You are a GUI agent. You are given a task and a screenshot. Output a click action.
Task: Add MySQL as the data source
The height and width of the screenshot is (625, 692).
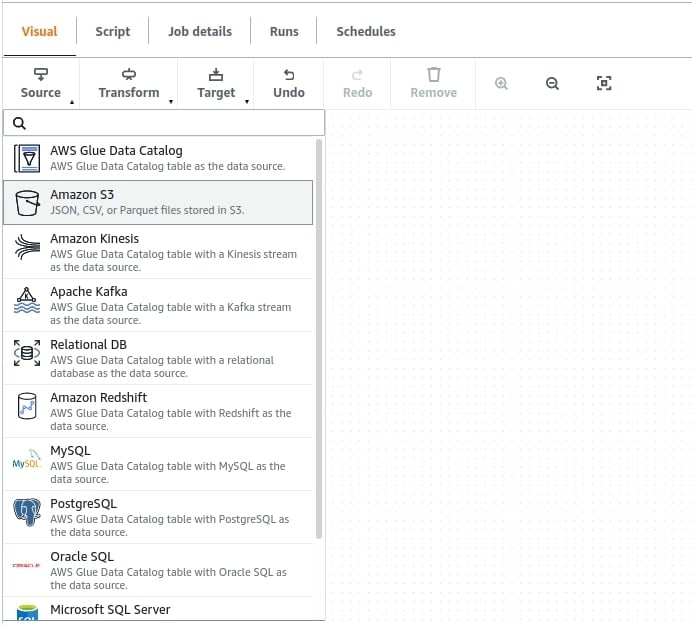(158, 464)
